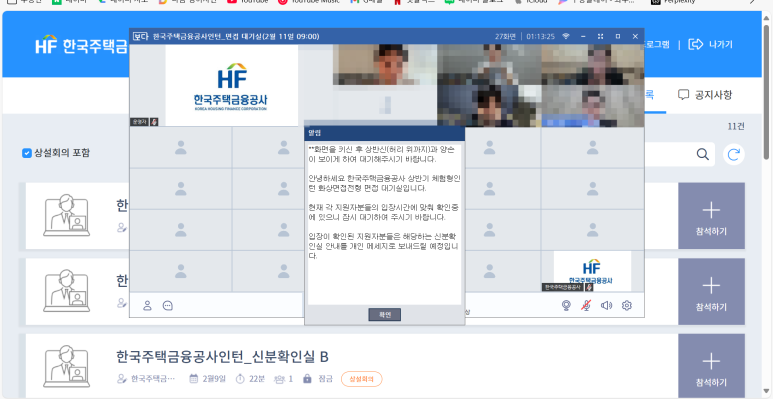Click the first 참석하기 join button

711,216
